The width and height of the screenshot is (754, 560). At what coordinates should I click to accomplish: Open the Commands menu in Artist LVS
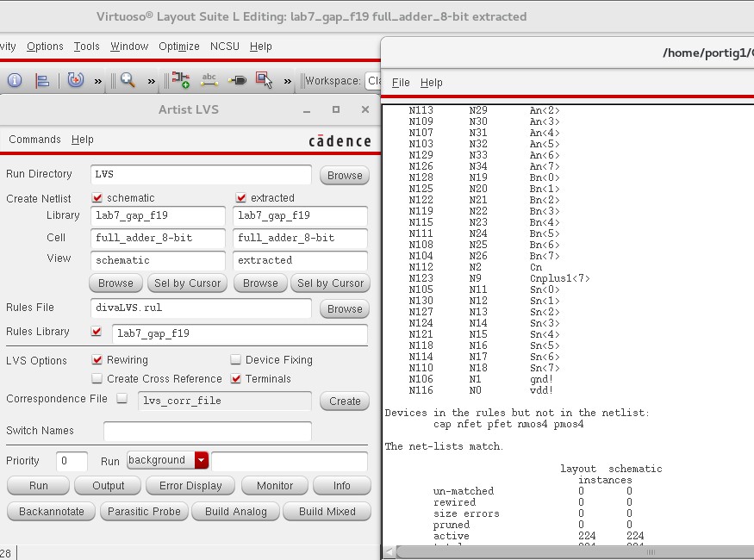(x=34, y=140)
